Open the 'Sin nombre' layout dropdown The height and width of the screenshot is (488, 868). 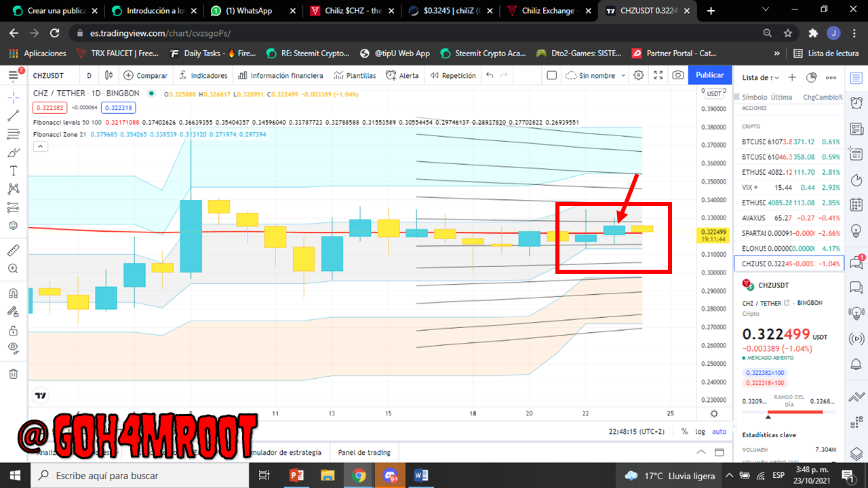click(595, 75)
